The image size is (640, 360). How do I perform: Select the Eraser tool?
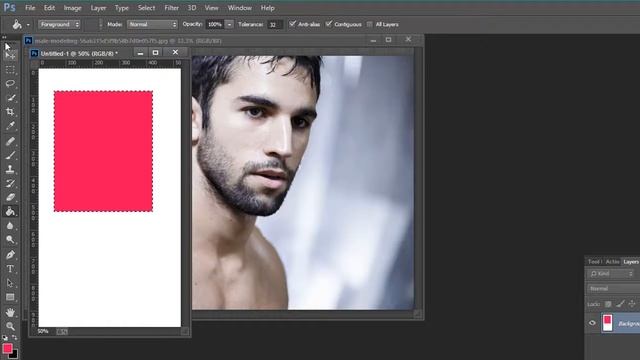[10, 197]
